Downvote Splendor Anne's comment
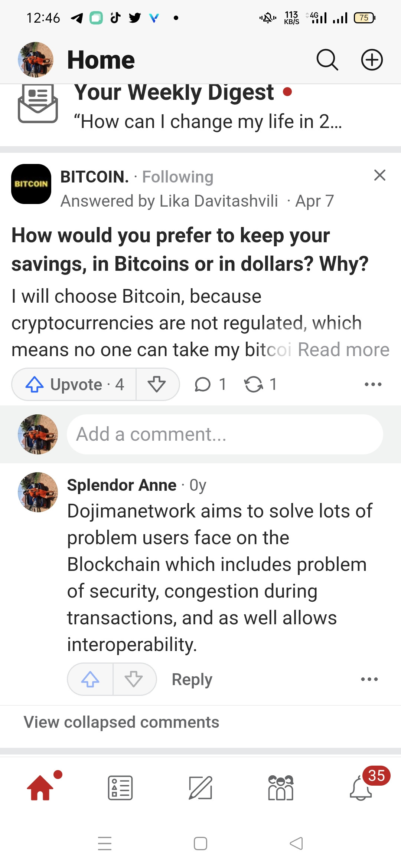 pyautogui.click(x=134, y=679)
